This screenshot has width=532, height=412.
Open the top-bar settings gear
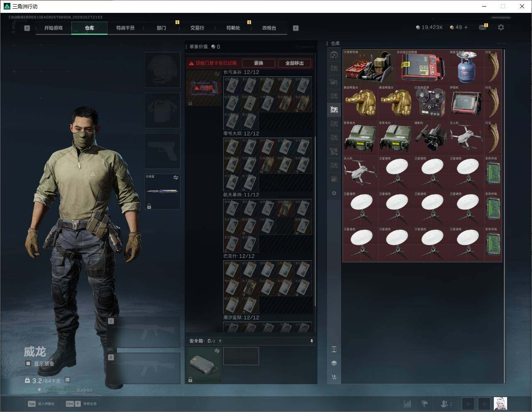(x=501, y=27)
